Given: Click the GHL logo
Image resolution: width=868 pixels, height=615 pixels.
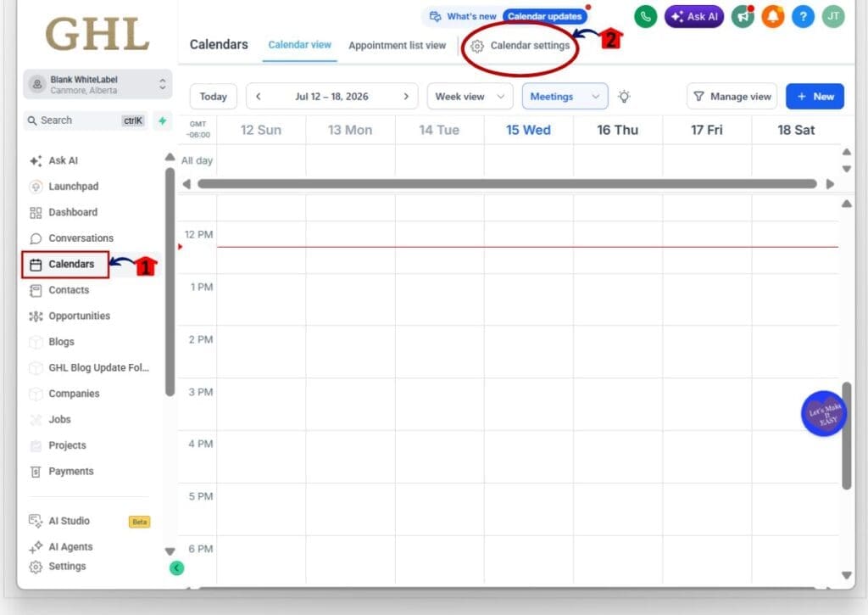Looking at the screenshot, I should (97, 34).
